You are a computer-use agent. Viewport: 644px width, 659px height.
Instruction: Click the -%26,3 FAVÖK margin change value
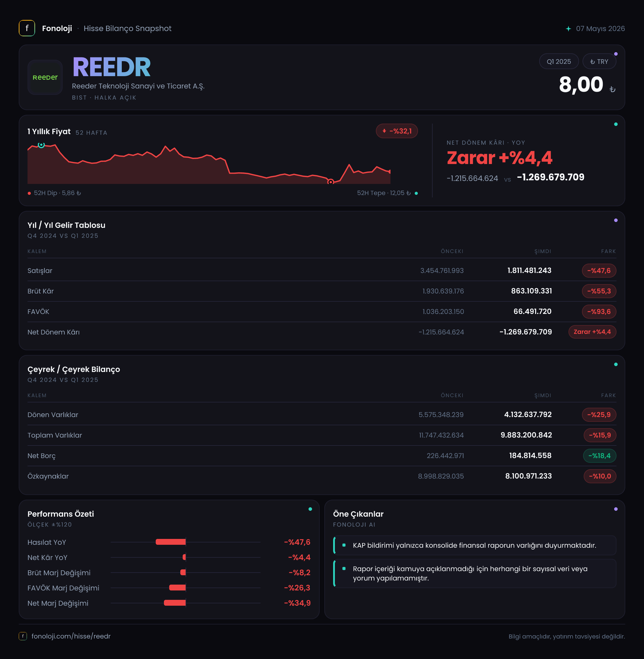coord(297,588)
